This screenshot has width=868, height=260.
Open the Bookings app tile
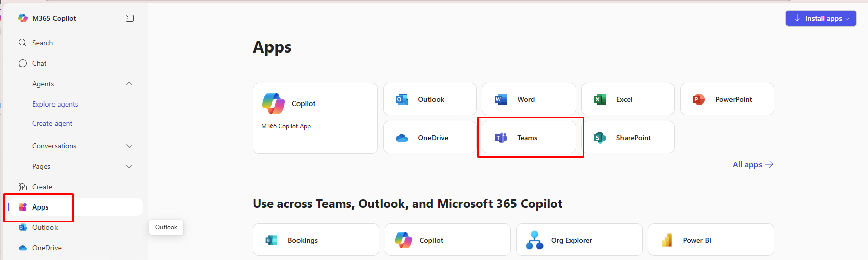tap(316, 240)
